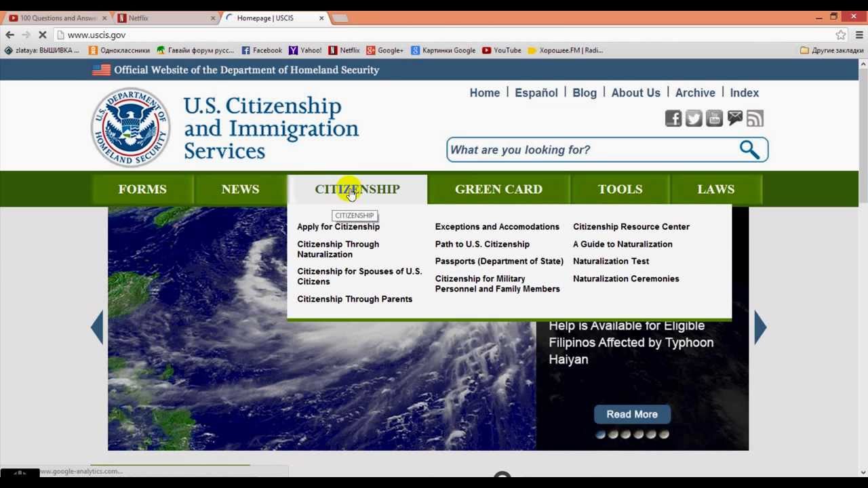Open the Одноклассники bookmark

pyautogui.click(x=119, y=50)
